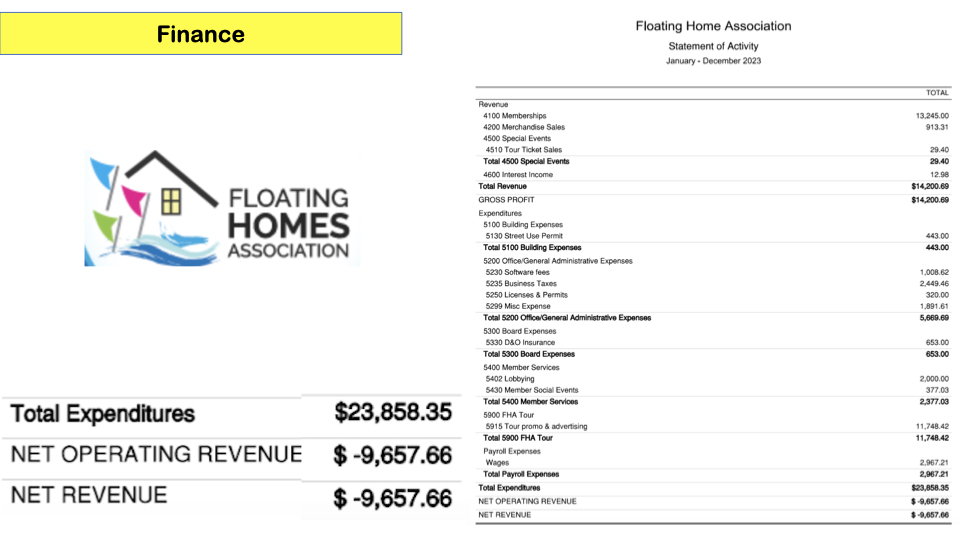The image size is (960, 540).
Task: Click the Total Expenditures $23,858.35 amount
Action: (x=392, y=412)
